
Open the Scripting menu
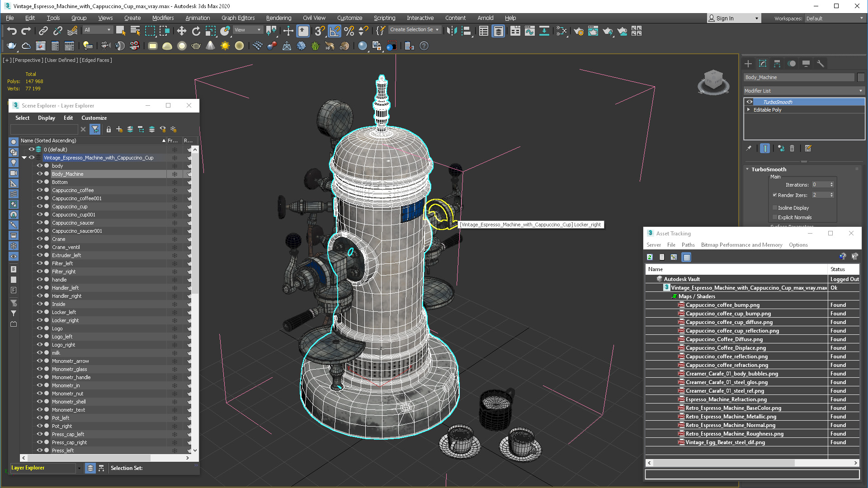pos(384,18)
